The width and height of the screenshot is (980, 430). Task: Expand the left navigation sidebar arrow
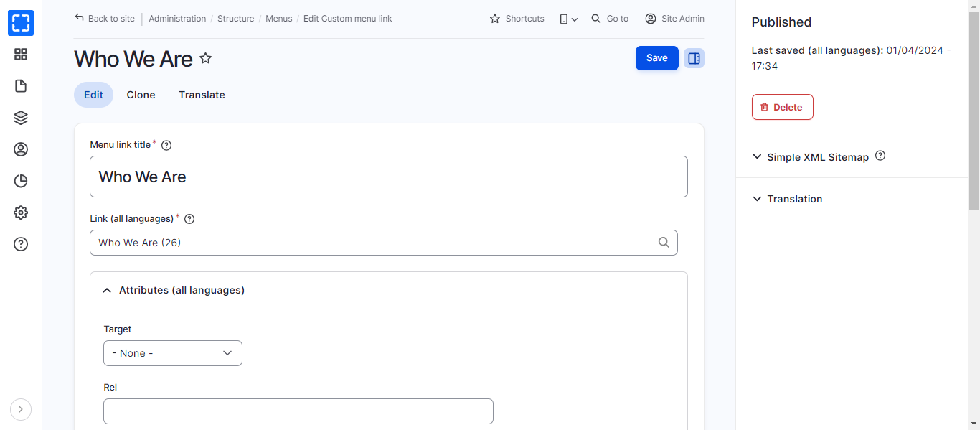pos(21,409)
